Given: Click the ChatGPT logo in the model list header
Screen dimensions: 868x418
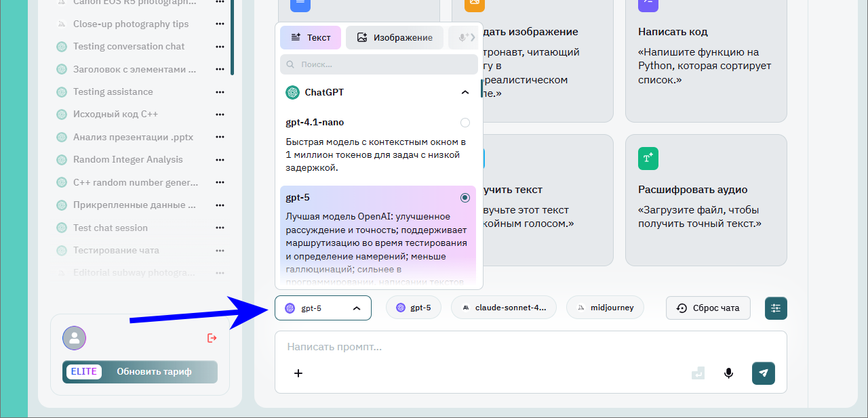Looking at the screenshot, I should (x=293, y=92).
